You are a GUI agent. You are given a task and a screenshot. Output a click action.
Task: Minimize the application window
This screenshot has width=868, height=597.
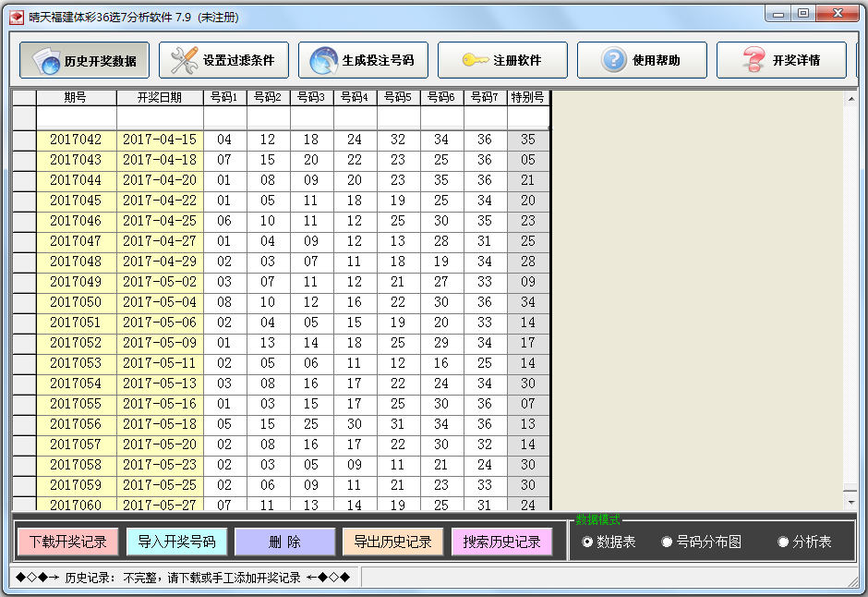point(778,14)
